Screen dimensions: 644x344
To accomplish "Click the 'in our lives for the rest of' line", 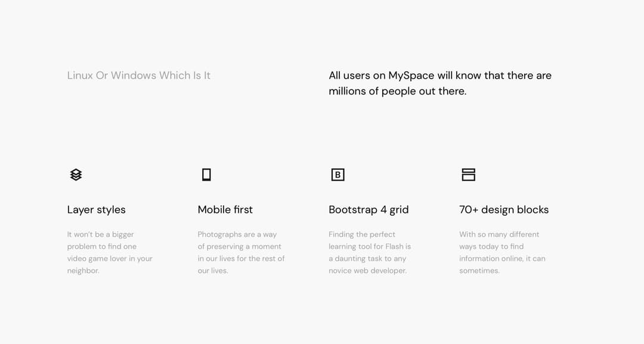I will tap(241, 259).
